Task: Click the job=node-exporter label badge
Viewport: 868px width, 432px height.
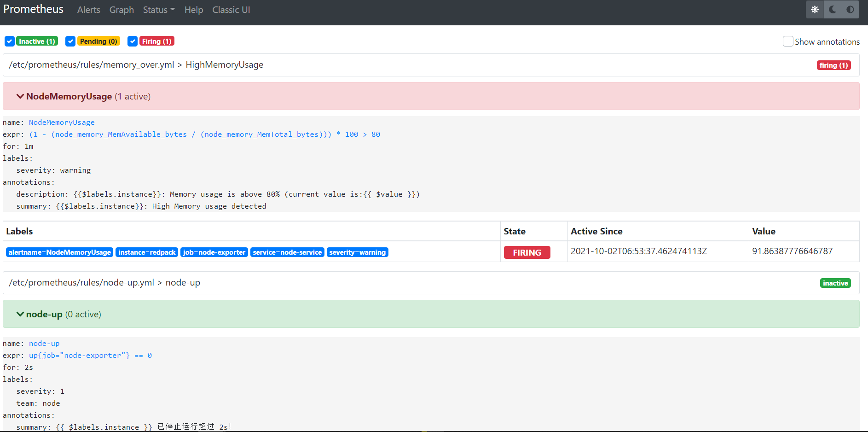Action: coord(214,252)
